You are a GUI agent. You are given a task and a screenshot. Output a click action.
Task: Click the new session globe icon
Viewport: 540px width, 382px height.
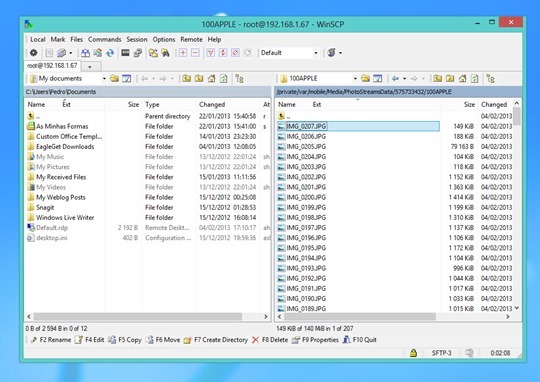pos(331,53)
